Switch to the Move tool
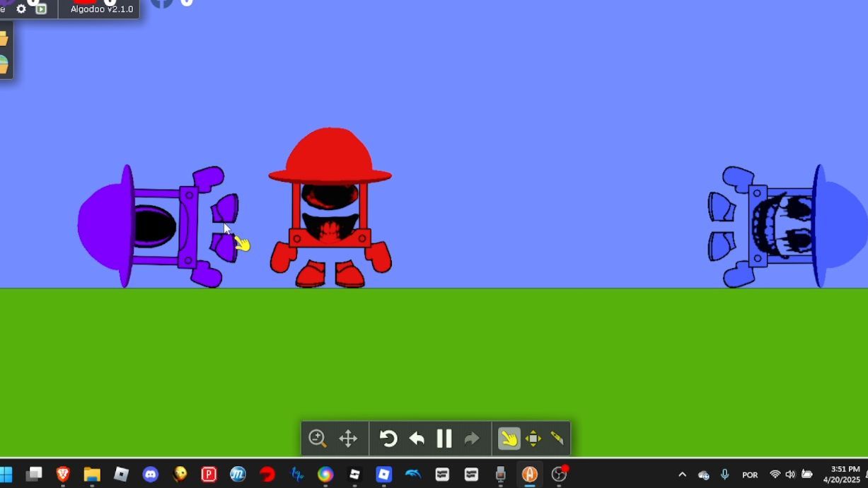868x488 pixels. click(x=533, y=438)
